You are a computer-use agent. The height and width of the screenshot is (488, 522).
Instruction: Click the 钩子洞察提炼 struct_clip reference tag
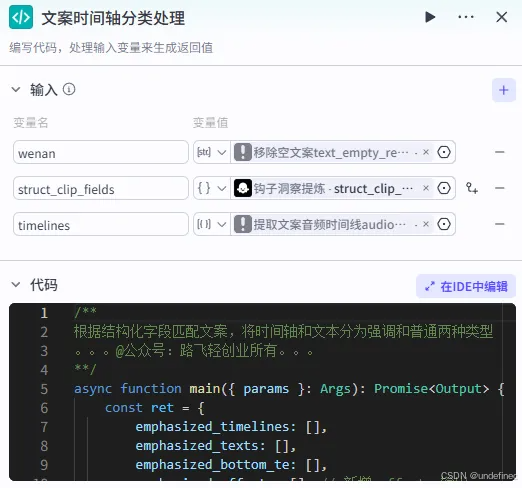pyautogui.click(x=333, y=188)
